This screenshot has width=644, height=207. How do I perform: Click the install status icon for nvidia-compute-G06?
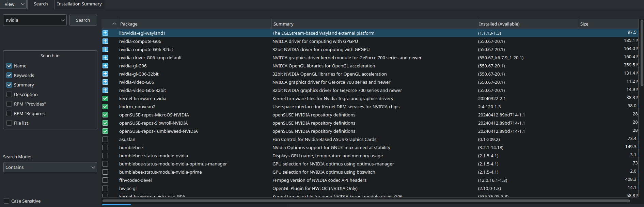[x=105, y=41]
